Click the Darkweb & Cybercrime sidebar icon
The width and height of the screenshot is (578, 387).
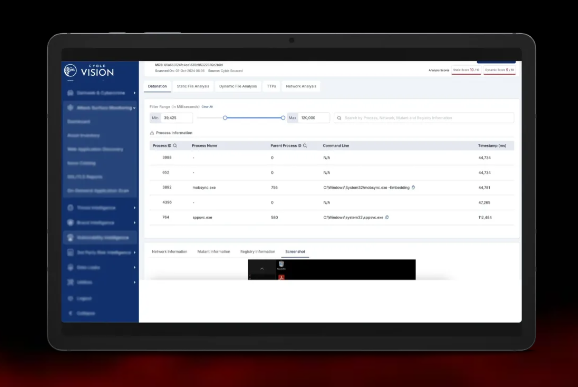[70, 93]
